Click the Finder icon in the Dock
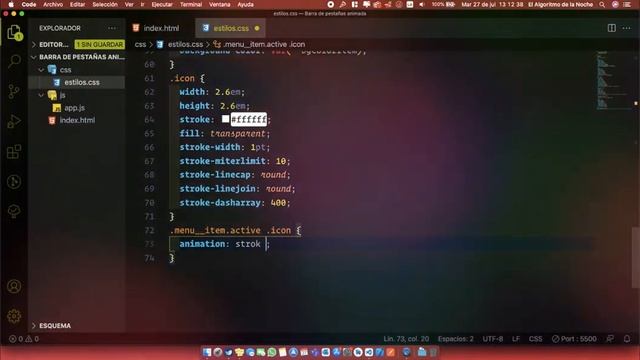The width and height of the screenshot is (640, 360). click(207, 352)
